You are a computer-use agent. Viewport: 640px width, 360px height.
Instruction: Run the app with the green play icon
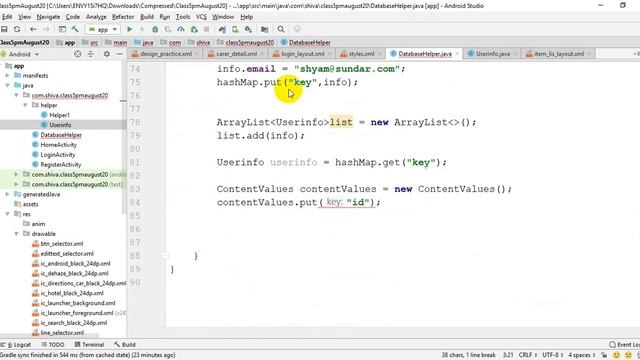[x=130, y=29]
